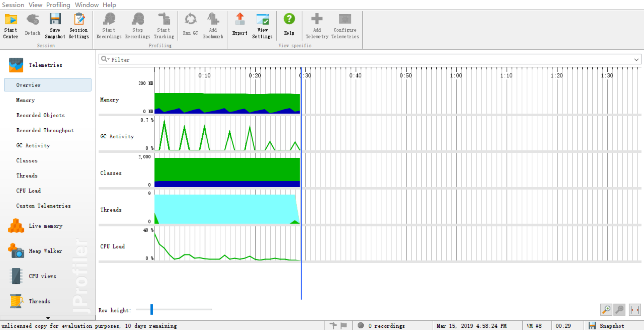Screen dimensions: 644x330
Task: Click the Add Bookmark toolbar icon
Action: tap(213, 19)
